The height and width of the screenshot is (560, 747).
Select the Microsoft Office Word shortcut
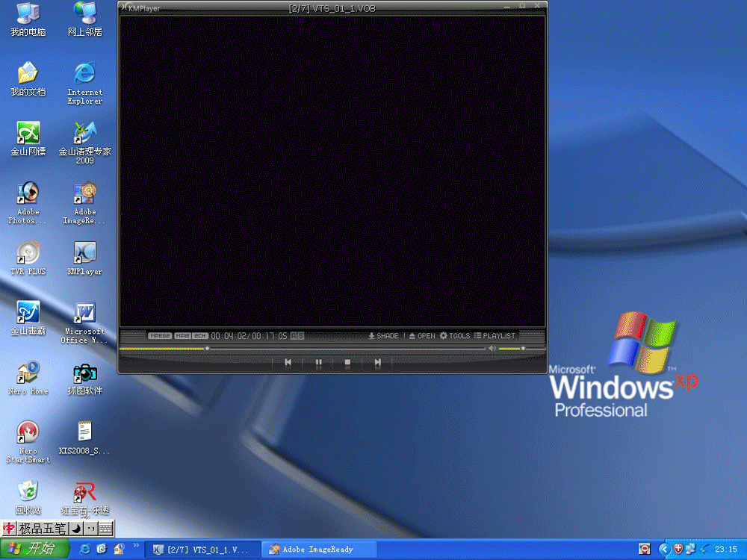85,323
